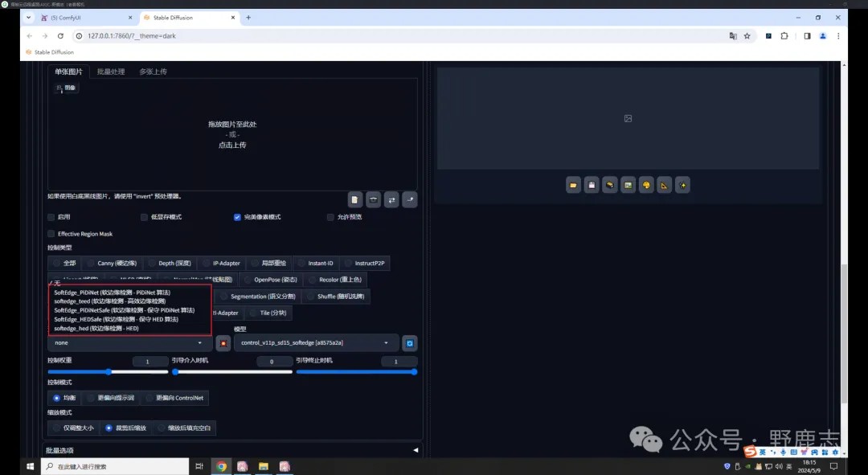Open Windows Start menu
Viewport: 868px width, 475px height.
pos(30,467)
